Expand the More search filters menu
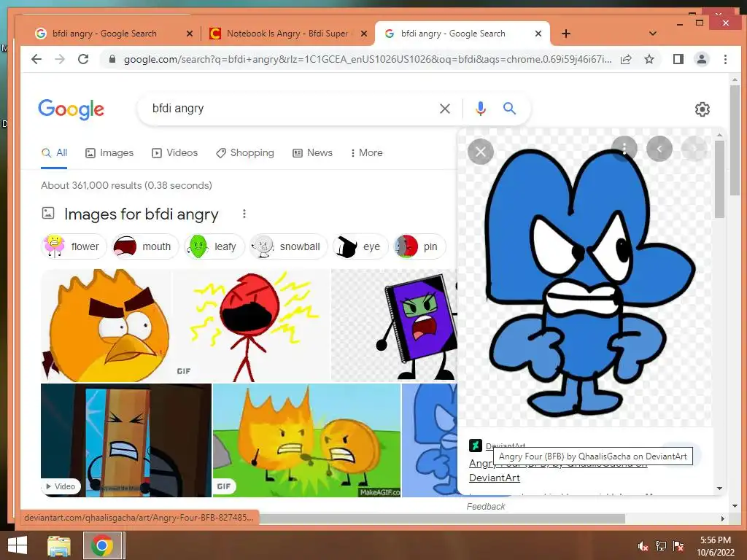The width and height of the screenshot is (747, 560). click(x=366, y=153)
